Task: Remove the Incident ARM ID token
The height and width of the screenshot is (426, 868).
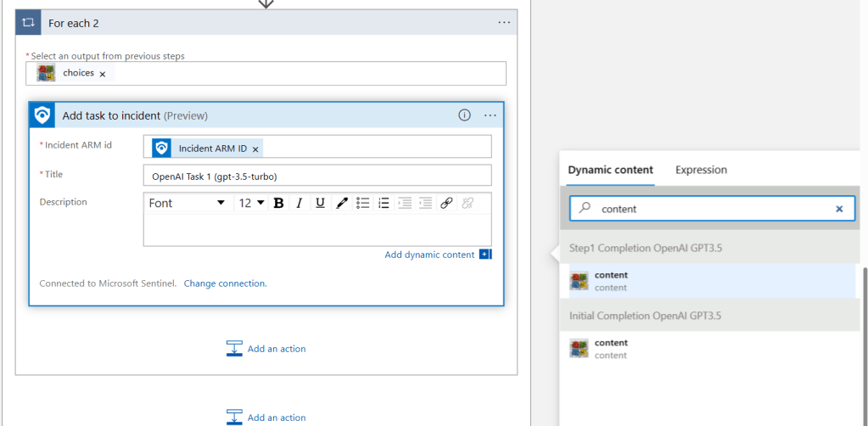Action: point(255,149)
